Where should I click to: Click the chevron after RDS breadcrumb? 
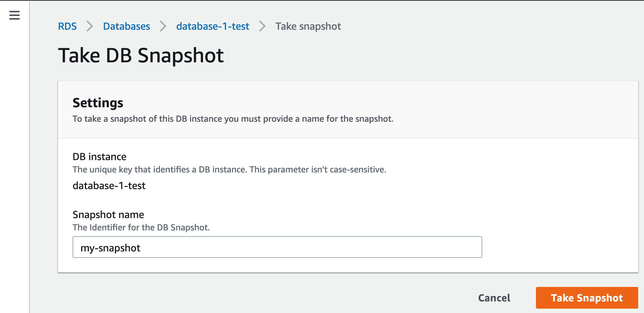90,26
